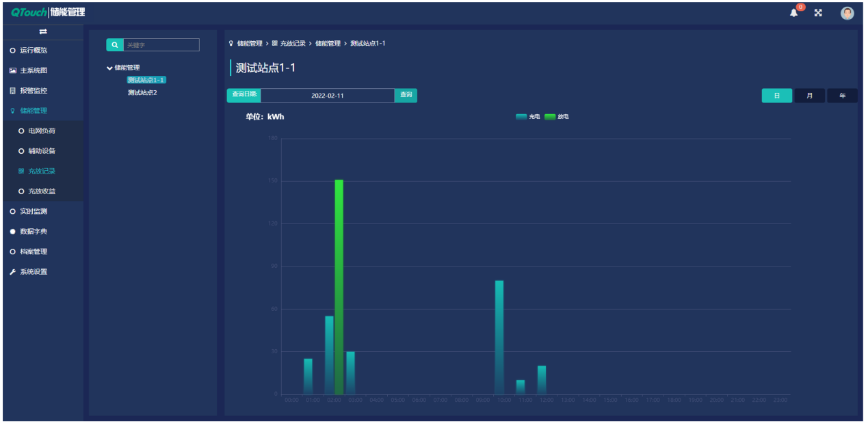
Task: Toggle fullscreen with the expand icon
Action: (818, 13)
